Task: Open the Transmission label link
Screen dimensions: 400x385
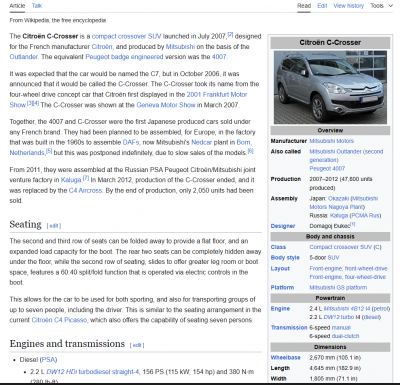Action: (289, 328)
